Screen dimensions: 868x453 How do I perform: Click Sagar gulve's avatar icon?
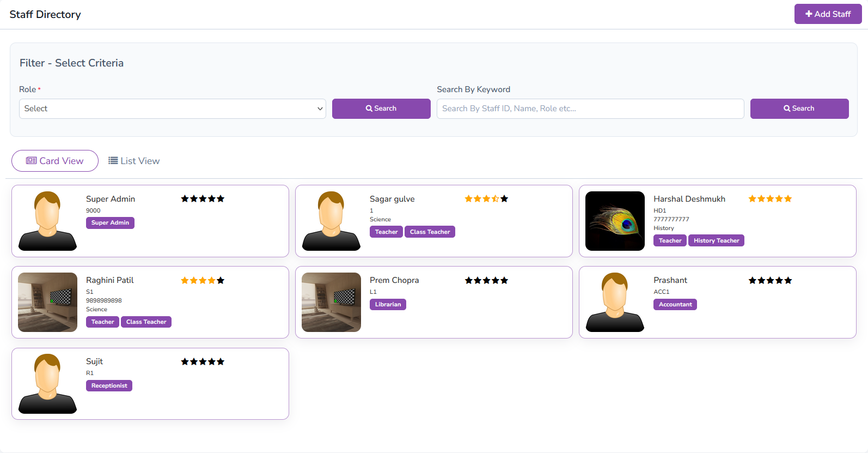pos(332,221)
